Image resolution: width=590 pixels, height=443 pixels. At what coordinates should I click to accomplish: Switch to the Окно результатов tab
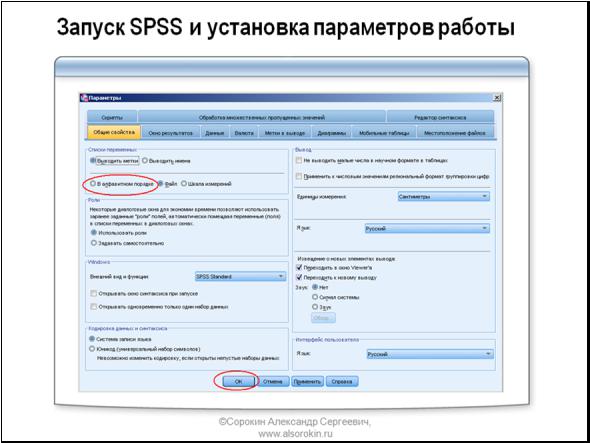(170, 133)
